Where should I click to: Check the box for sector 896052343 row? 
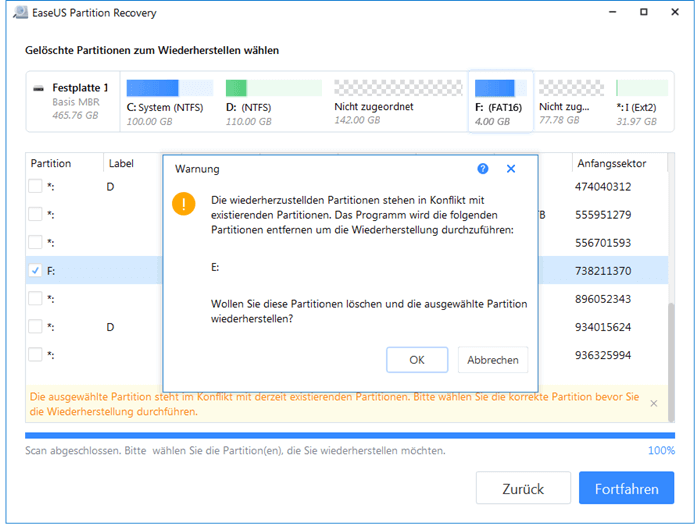[35, 299]
